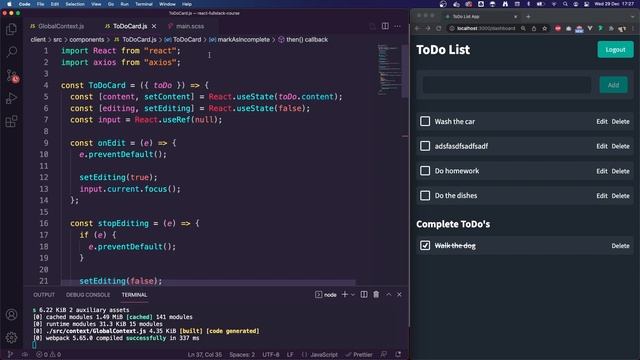The height and width of the screenshot is (360, 640).
Task: Open the Apple menu
Action: (x=9, y=4)
